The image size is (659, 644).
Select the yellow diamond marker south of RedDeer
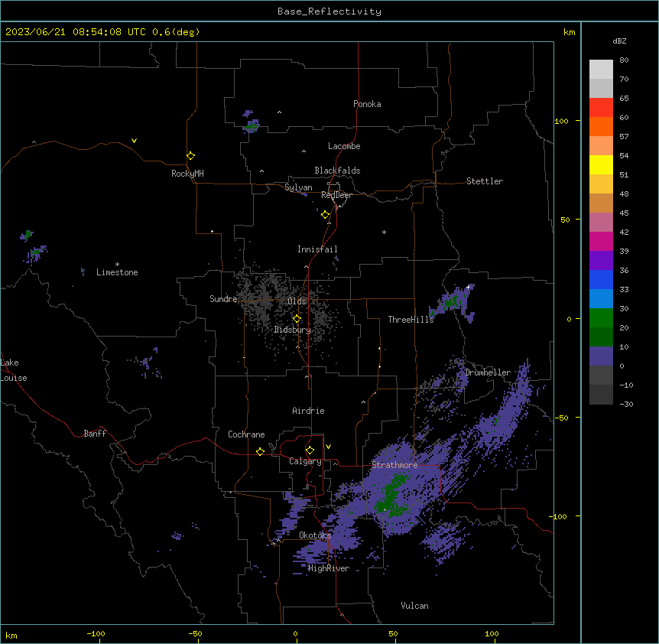(325, 215)
